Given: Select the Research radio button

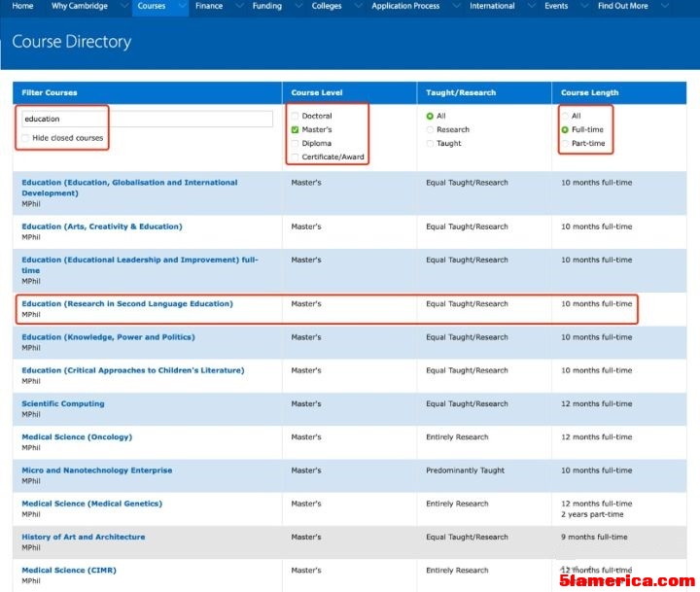Looking at the screenshot, I should coord(430,130).
